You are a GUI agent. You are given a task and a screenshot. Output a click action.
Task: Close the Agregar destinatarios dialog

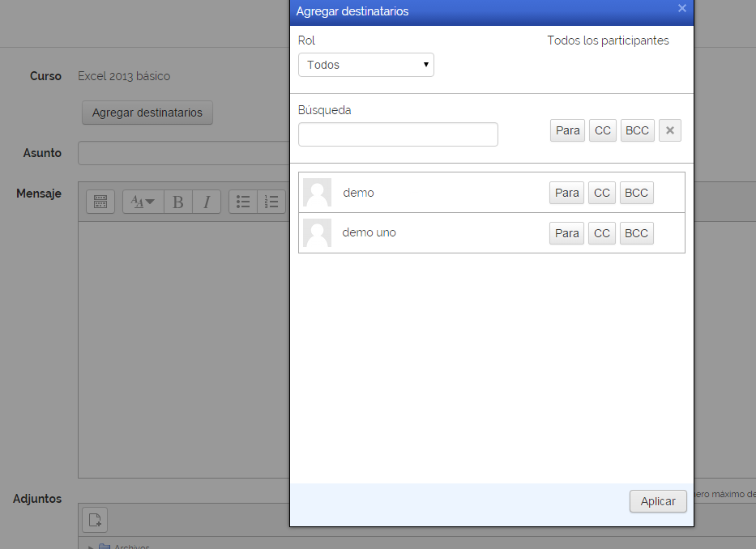click(681, 9)
